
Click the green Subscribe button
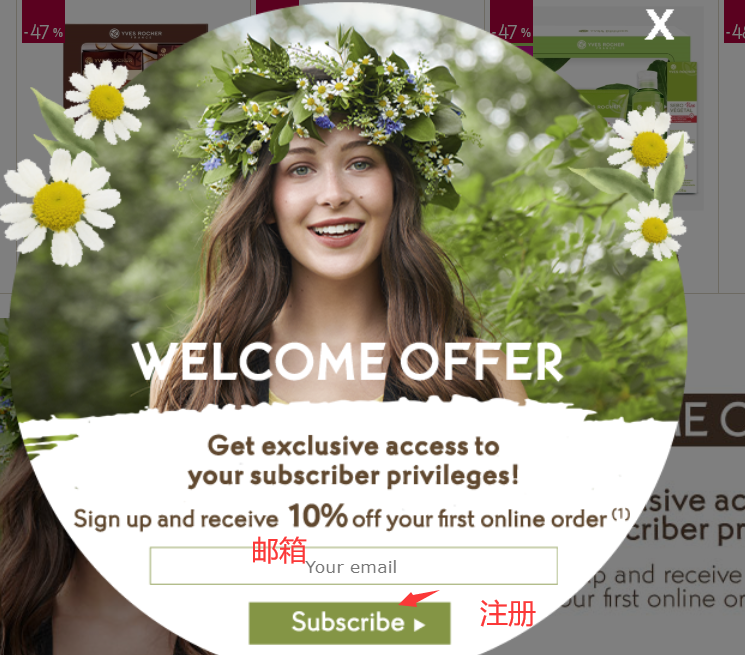(x=350, y=623)
